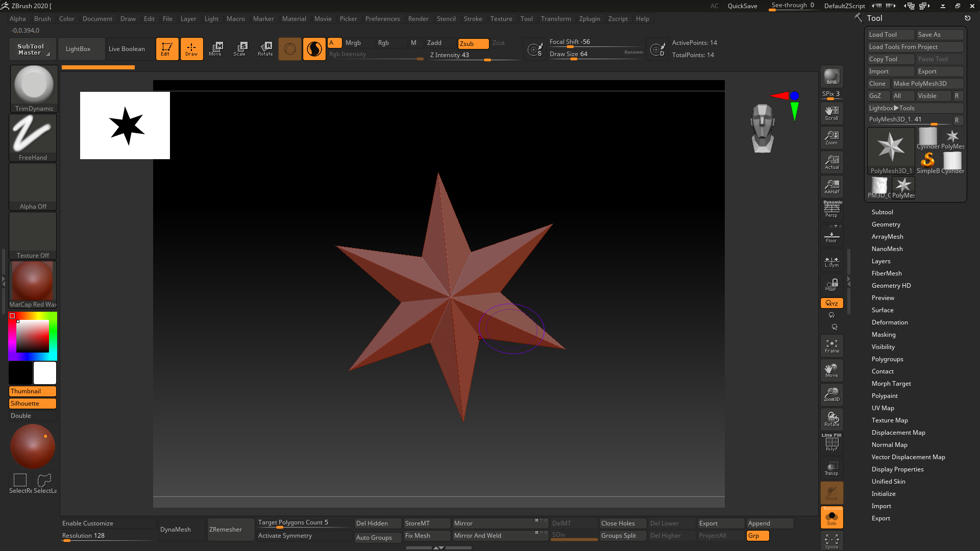
Task: Expand the Deformation subpanel
Action: click(889, 321)
